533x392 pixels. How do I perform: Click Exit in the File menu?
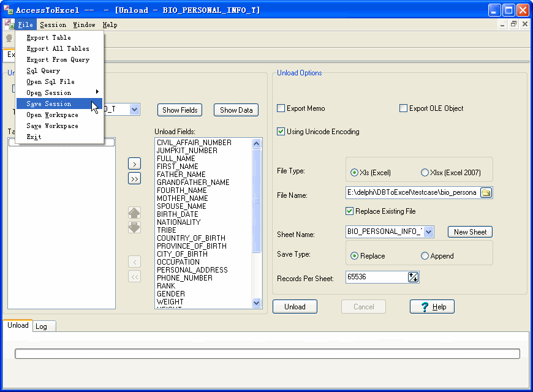point(59,137)
